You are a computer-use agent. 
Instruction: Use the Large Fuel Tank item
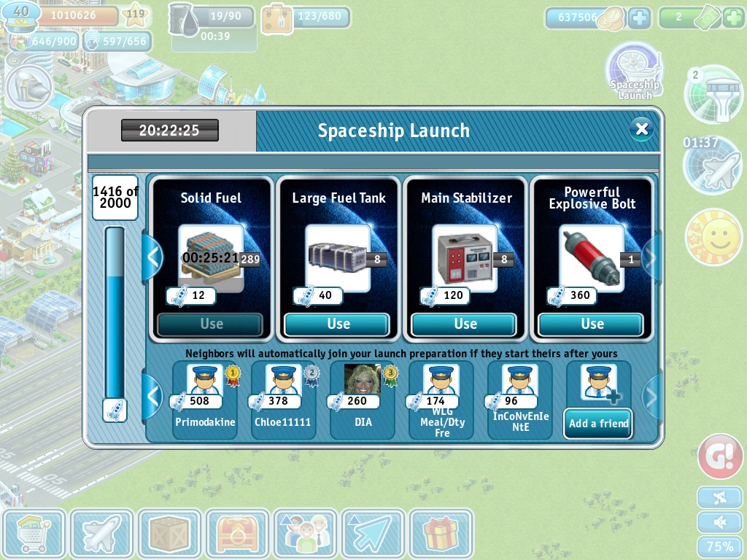(x=337, y=324)
